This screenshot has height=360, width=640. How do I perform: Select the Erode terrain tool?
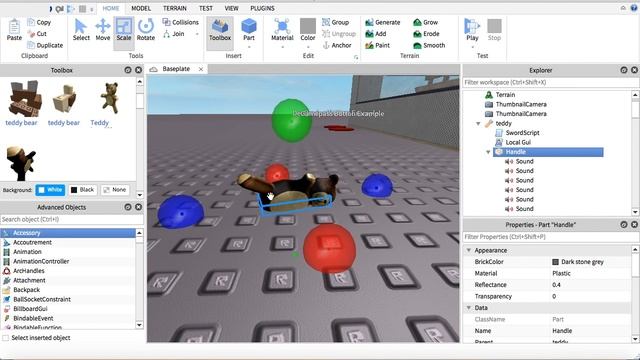click(426, 34)
